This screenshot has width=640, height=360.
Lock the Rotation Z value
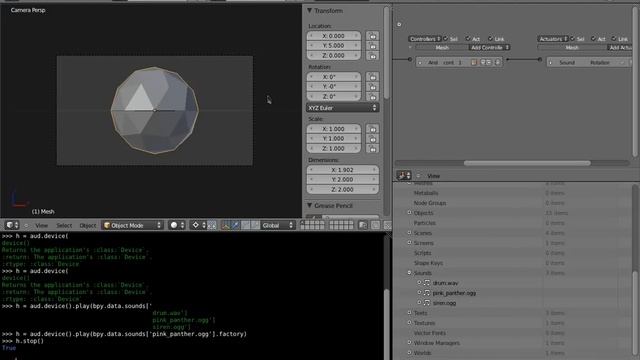[372, 96]
